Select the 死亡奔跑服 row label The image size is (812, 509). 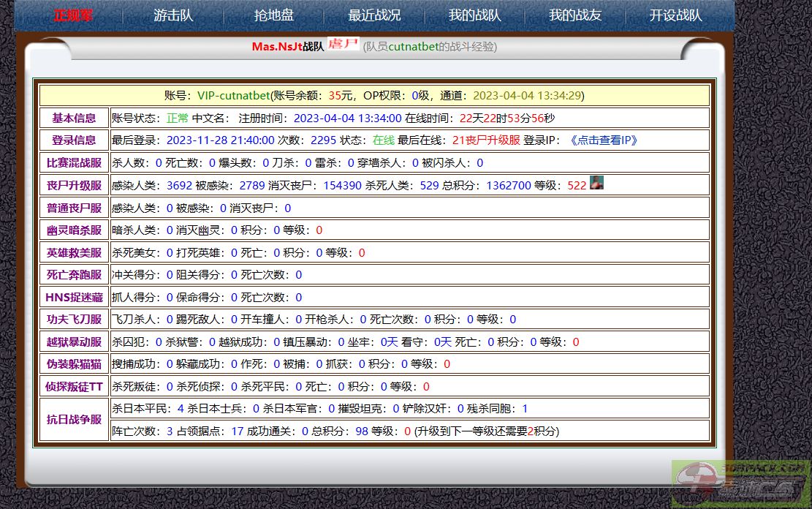[x=74, y=275]
